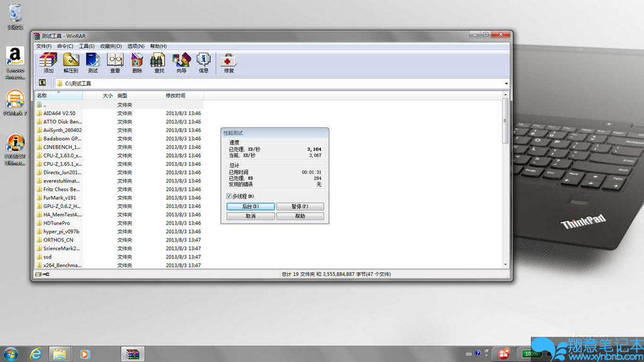Expand the address path dropdown
The image size is (644, 362).
coord(506,84)
